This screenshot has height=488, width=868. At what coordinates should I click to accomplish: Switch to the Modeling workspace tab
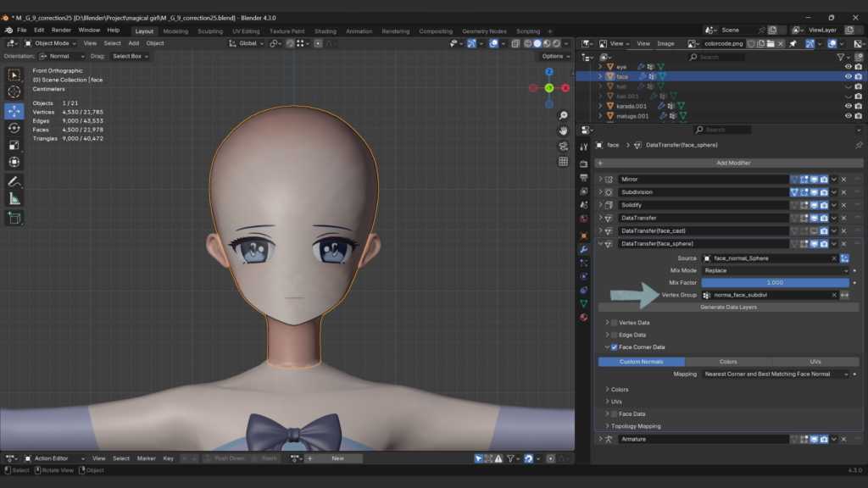(x=175, y=30)
